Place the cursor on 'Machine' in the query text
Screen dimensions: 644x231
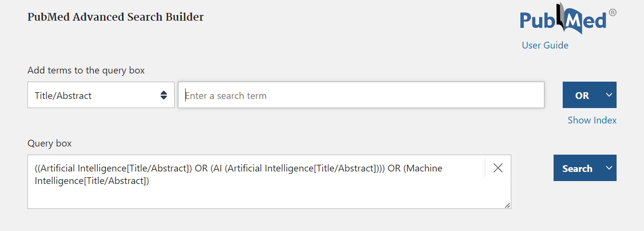(x=423, y=169)
